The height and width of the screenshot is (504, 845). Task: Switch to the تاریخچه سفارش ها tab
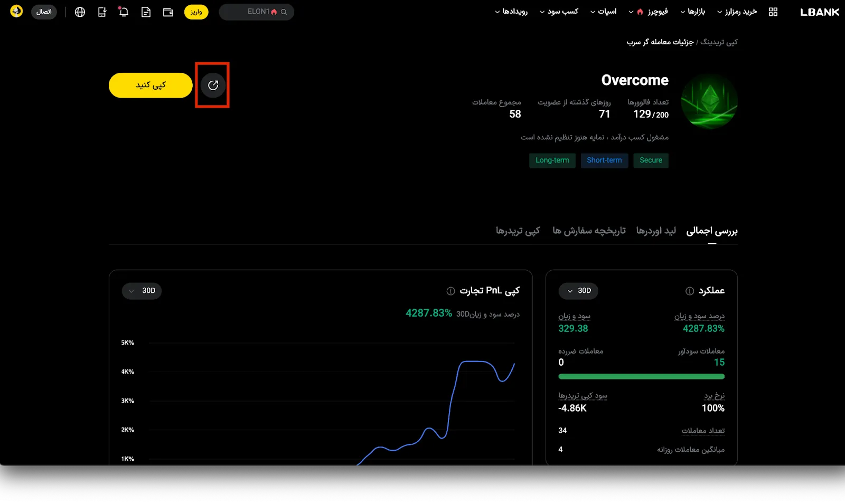(x=589, y=231)
